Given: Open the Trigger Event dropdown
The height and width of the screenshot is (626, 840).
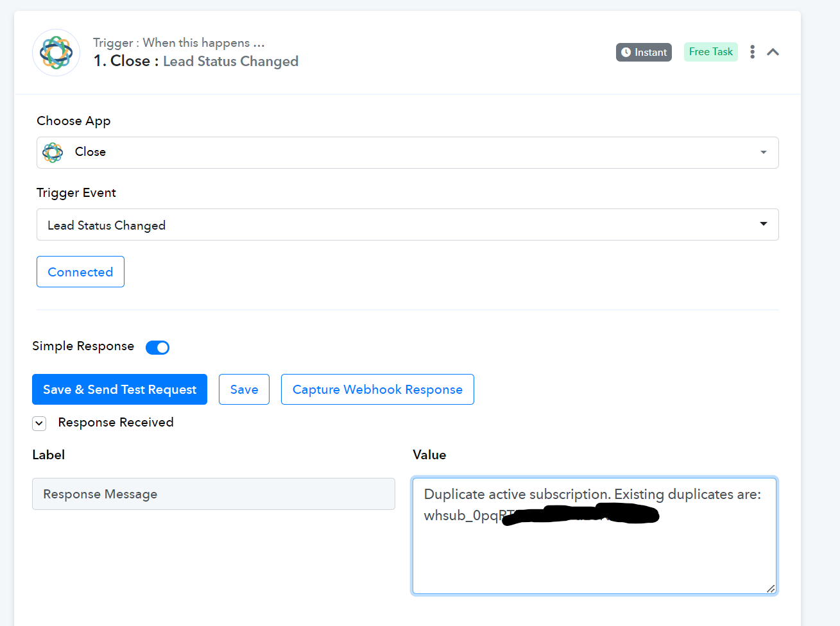Looking at the screenshot, I should (x=407, y=224).
